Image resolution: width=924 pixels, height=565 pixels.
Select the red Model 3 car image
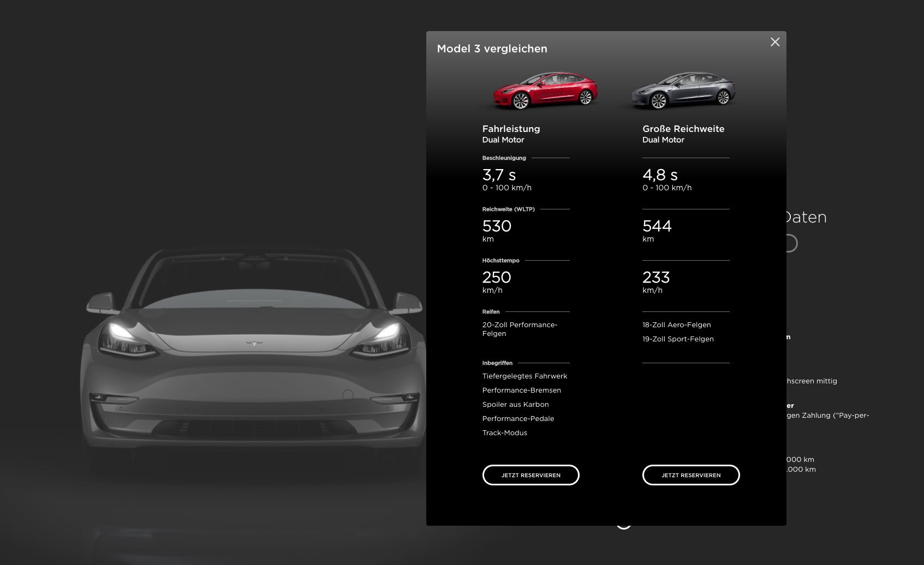pos(545,90)
